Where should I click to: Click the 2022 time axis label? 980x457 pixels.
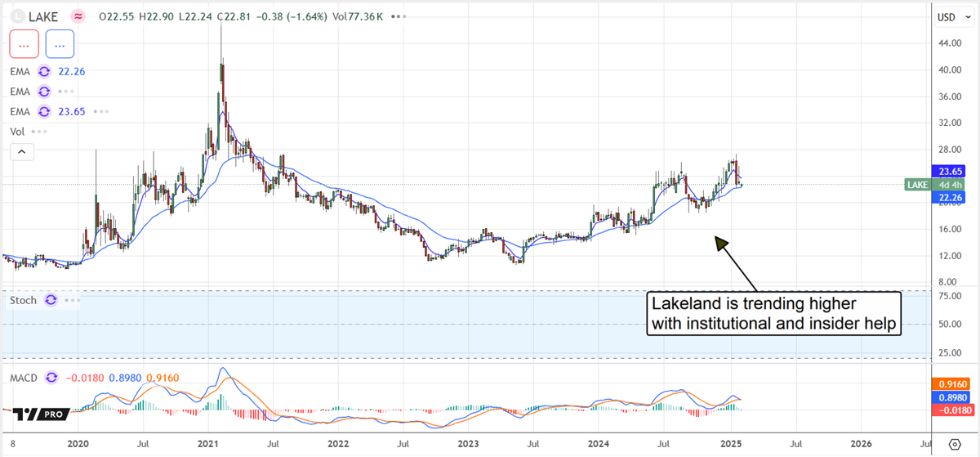338,442
